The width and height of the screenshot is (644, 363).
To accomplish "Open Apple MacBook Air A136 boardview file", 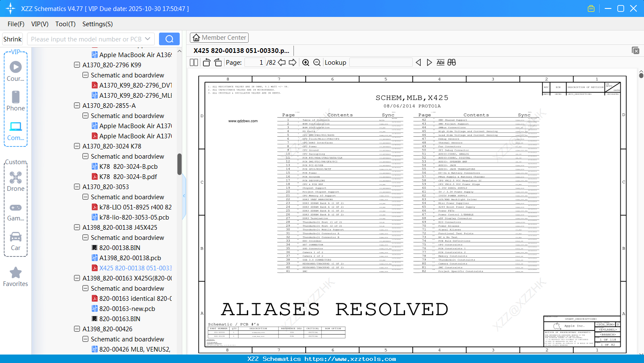I will 132,55.
